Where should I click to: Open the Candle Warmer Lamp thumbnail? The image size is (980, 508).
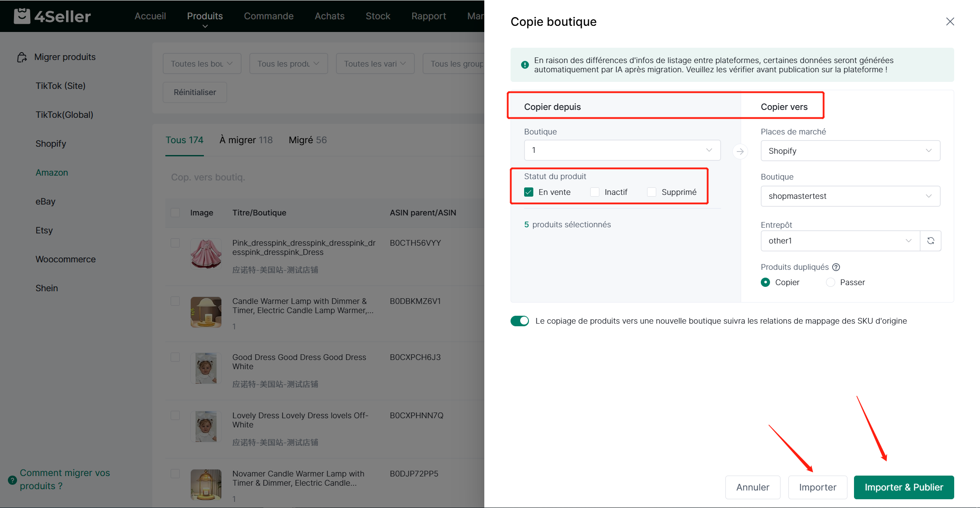206,312
